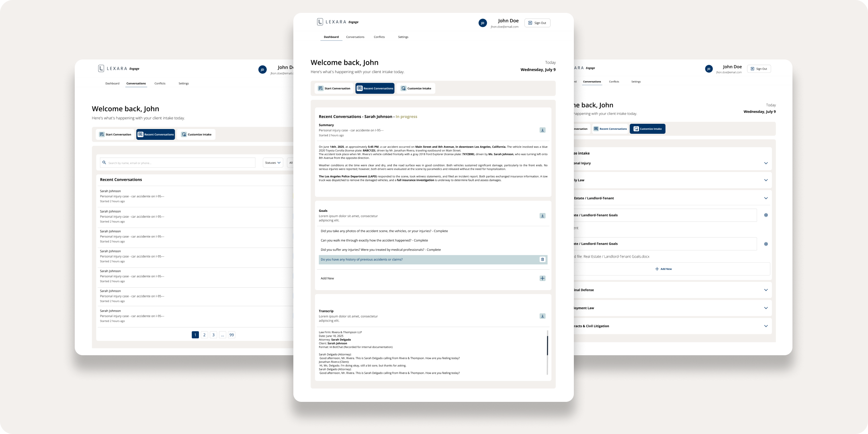Open the Conflicts tab in center window
The height and width of the screenshot is (434, 868).
pyautogui.click(x=379, y=37)
